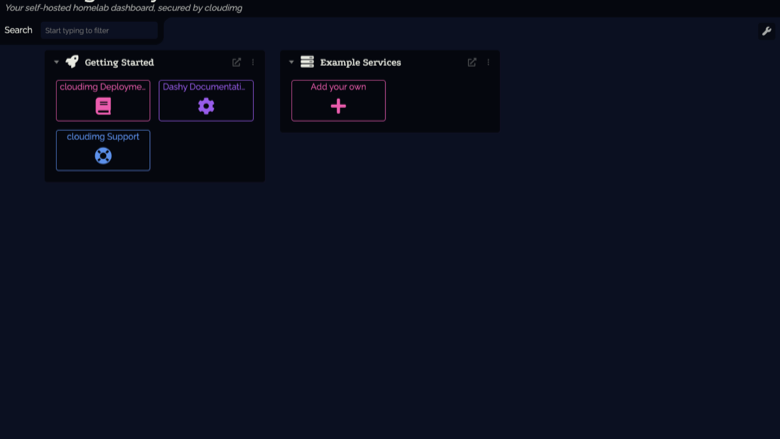Collapse the Example Services section arrow

(x=292, y=62)
